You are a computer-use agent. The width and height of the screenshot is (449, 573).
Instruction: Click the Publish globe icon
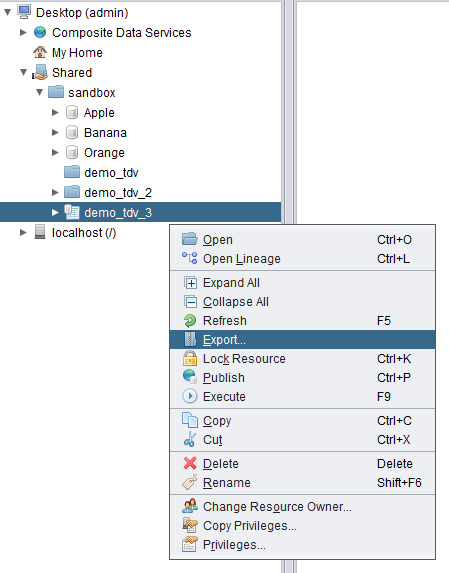click(x=190, y=377)
